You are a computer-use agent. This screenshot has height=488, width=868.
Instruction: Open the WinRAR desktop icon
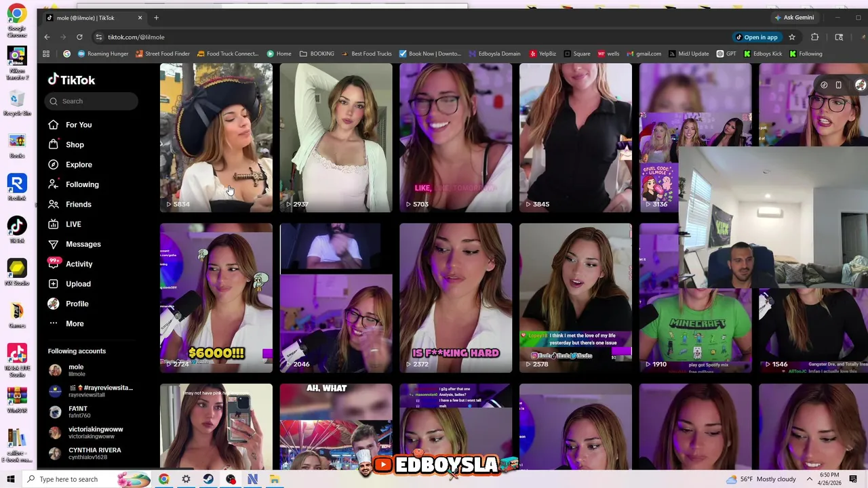17,400
